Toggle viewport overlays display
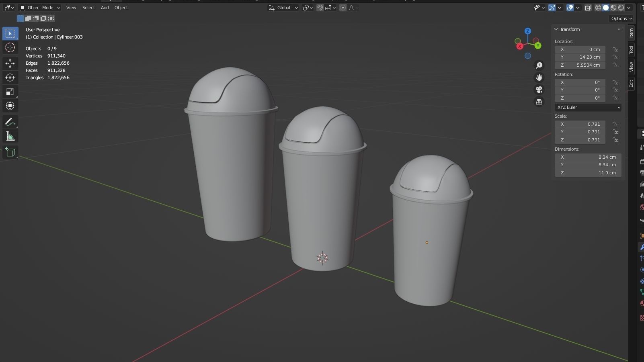644x362 pixels. point(570,8)
